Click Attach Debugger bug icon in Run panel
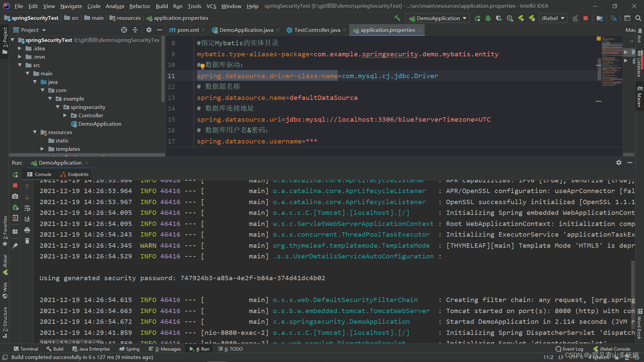The height and width of the screenshot is (362, 644). 15,207
